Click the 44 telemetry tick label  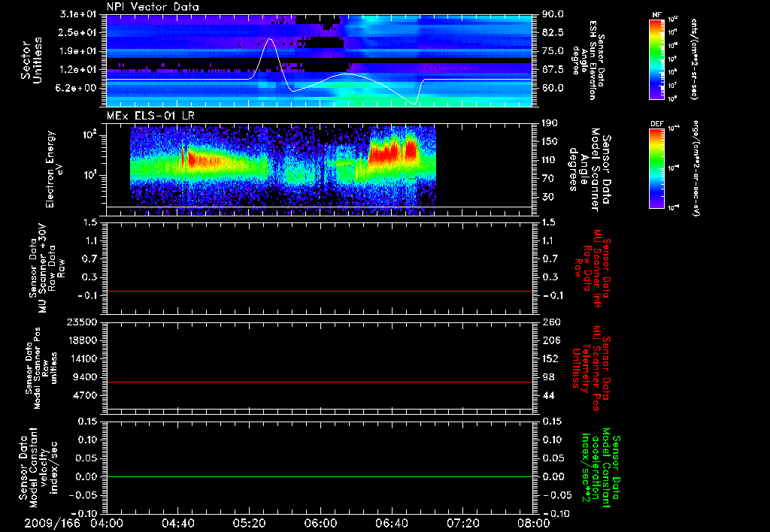tap(547, 395)
